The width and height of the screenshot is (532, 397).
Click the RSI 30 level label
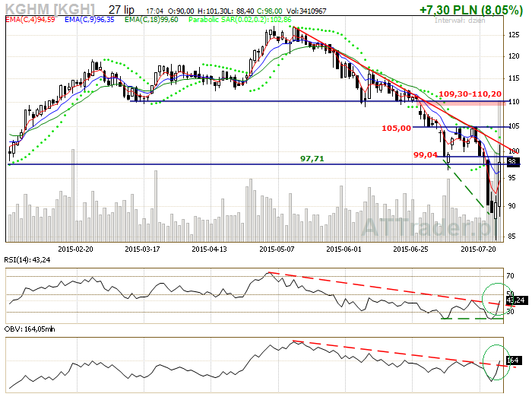point(510,311)
